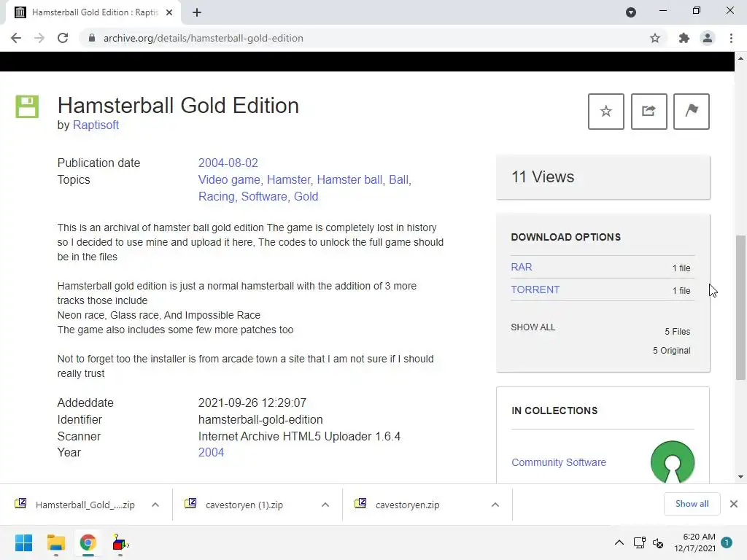Viewport: 747px width, 560px height.
Task: Click the lock site info icon
Action: [x=92, y=38]
